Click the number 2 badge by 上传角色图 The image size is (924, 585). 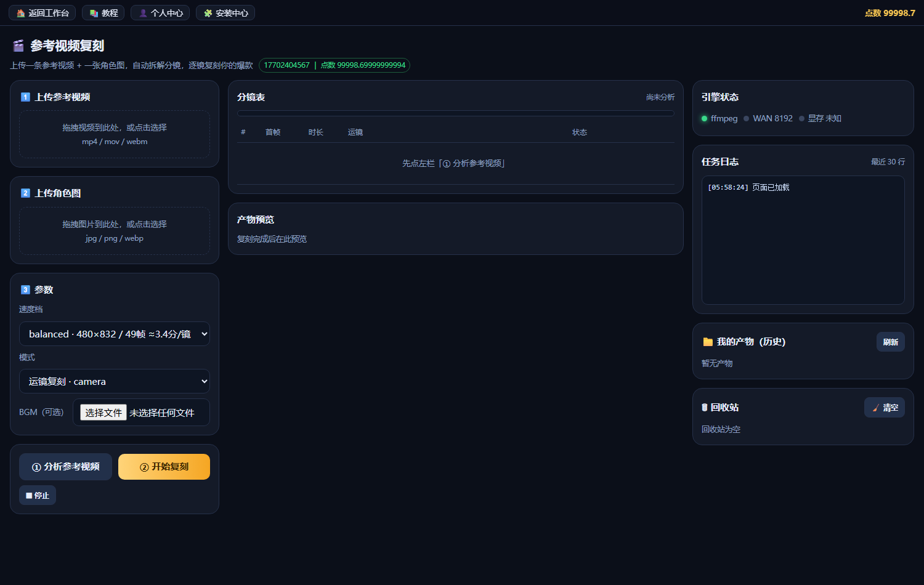pyautogui.click(x=25, y=193)
